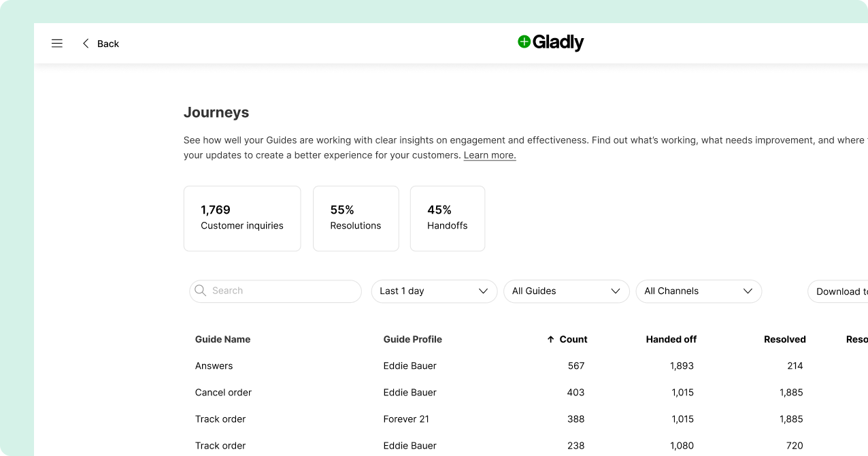The height and width of the screenshot is (456, 868).
Task: Select the Customer inquiries stat card
Action: point(241,218)
